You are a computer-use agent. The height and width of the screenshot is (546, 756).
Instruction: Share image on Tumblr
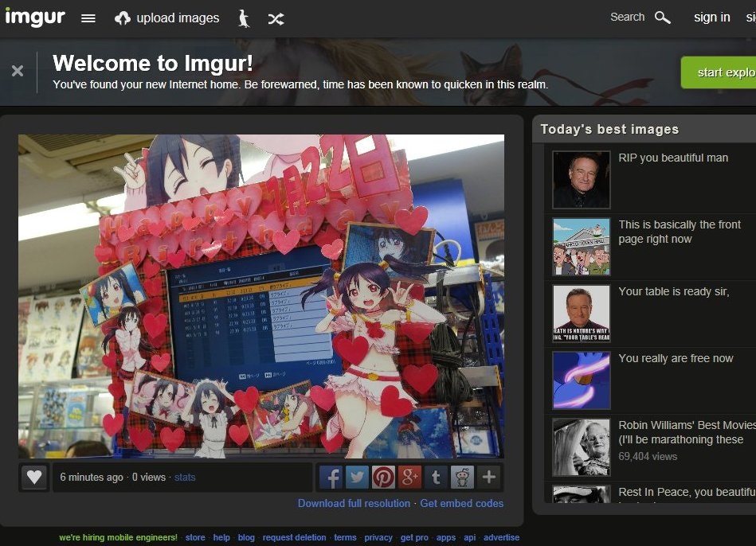tap(436, 477)
